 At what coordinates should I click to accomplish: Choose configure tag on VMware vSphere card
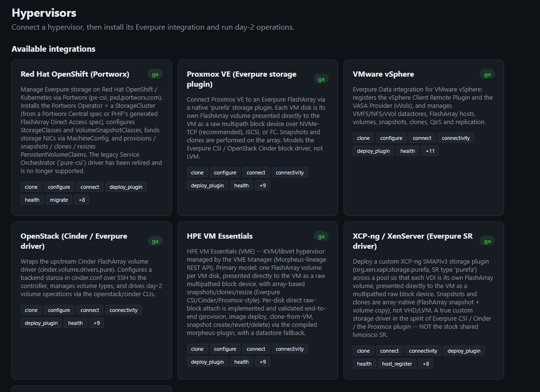click(x=391, y=138)
